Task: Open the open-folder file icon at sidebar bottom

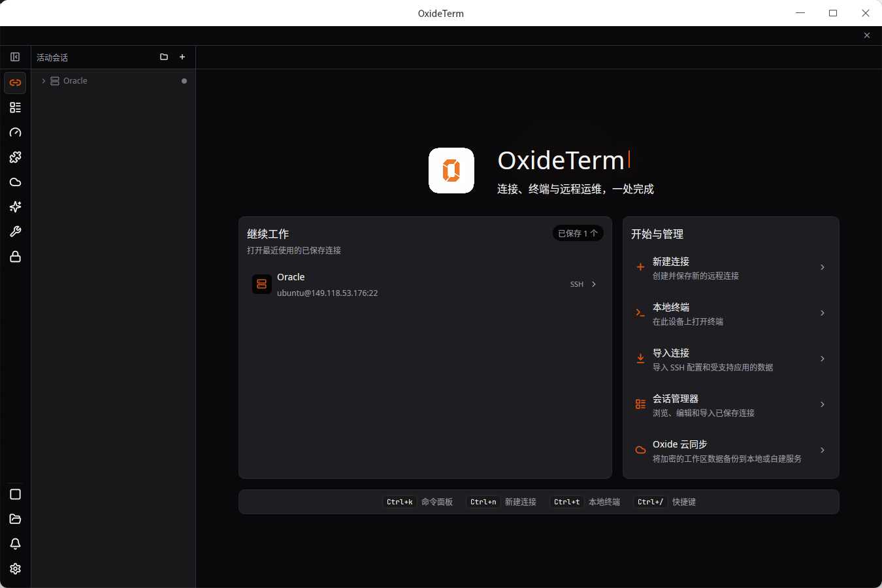Action: pyautogui.click(x=15, y=519)
